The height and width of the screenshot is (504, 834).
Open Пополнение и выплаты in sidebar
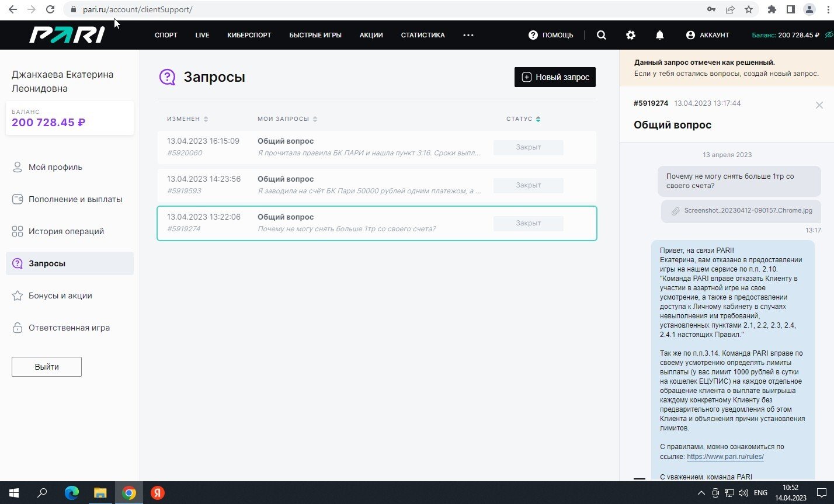click(75, 199)
